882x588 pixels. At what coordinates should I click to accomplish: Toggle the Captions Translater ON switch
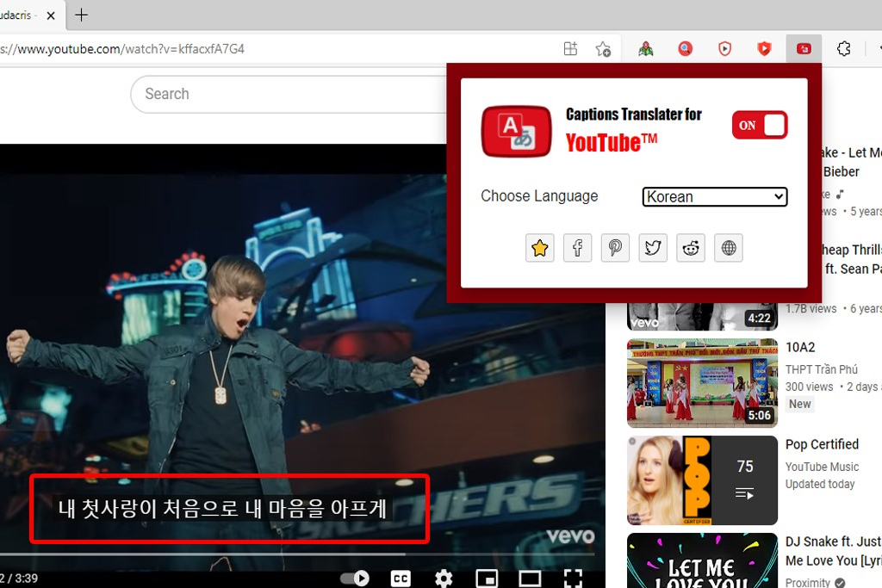760,125
